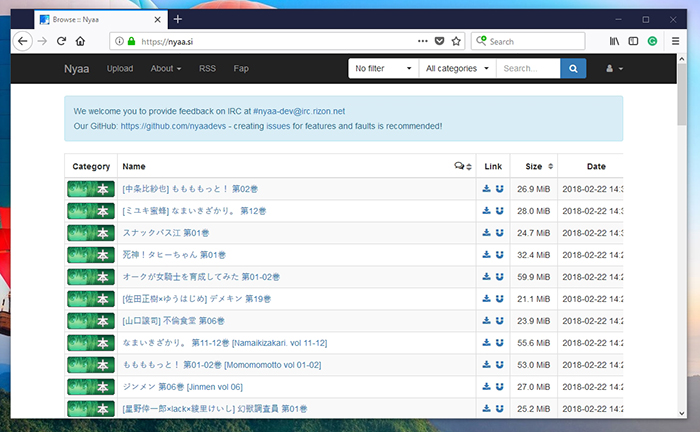Save page to Pocket icon

click(x=439, y=42)
